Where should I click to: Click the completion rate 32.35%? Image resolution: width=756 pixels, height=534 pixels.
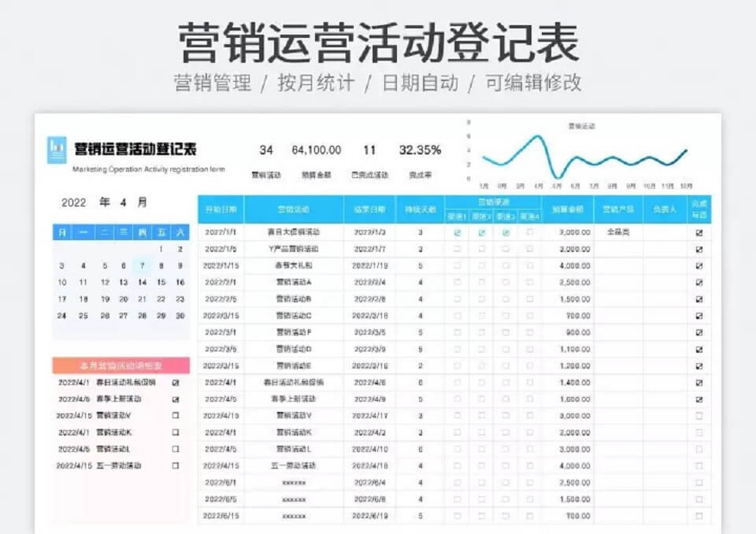[420, 150]
